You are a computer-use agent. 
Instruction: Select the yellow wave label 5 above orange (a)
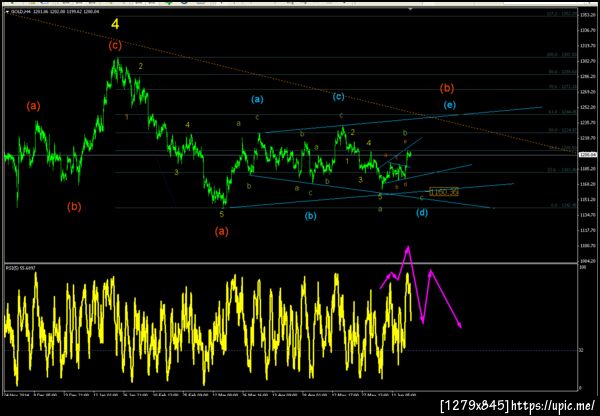pos(222,214)
